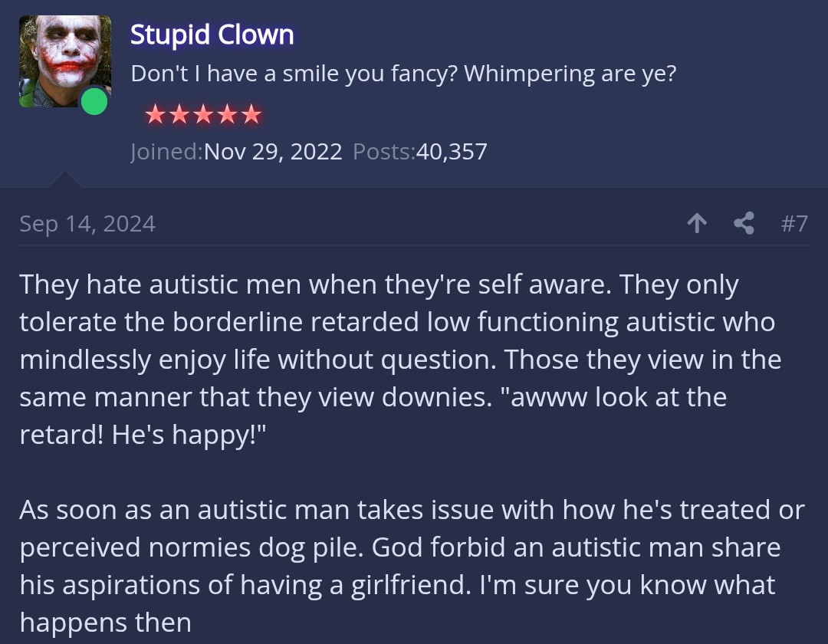Open the Joker avatar profile picture

click(x=65, y=61)
